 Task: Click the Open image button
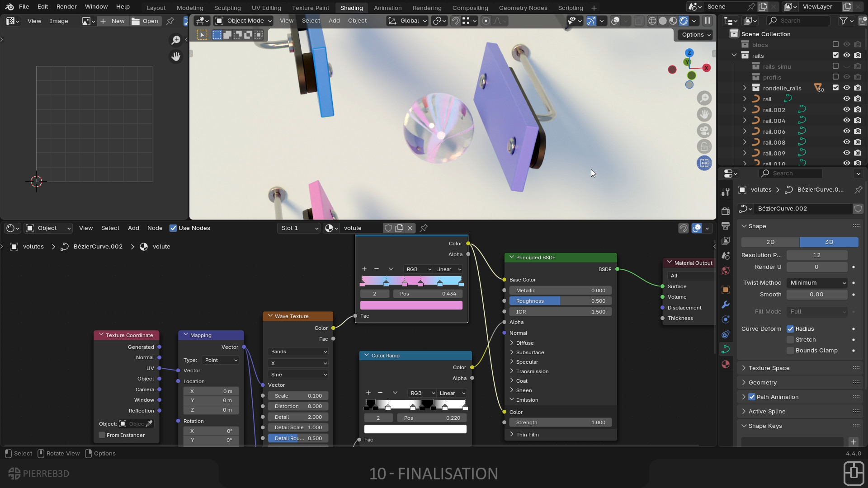pyautogui.click(x=145, y=21)
